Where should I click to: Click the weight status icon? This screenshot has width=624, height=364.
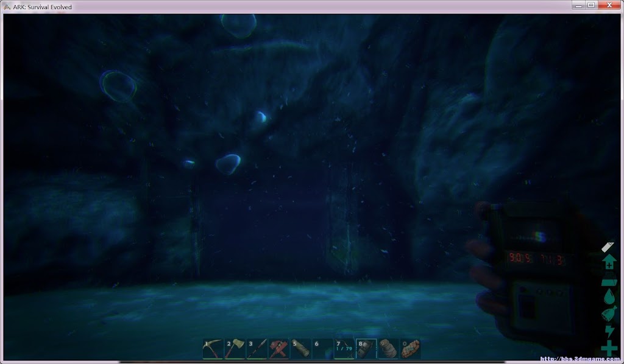click(609, 280)
